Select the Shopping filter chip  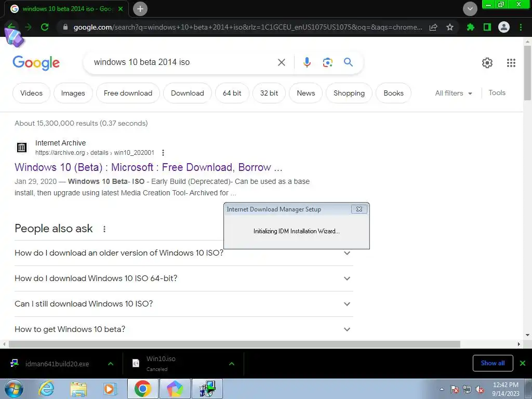tap(349, 93)
